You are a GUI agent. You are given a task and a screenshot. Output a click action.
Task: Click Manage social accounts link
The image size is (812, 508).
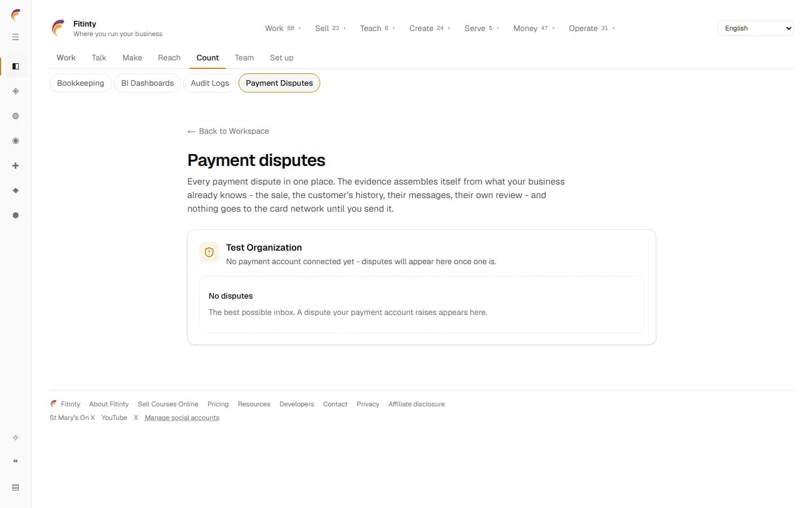coord(182,418)
